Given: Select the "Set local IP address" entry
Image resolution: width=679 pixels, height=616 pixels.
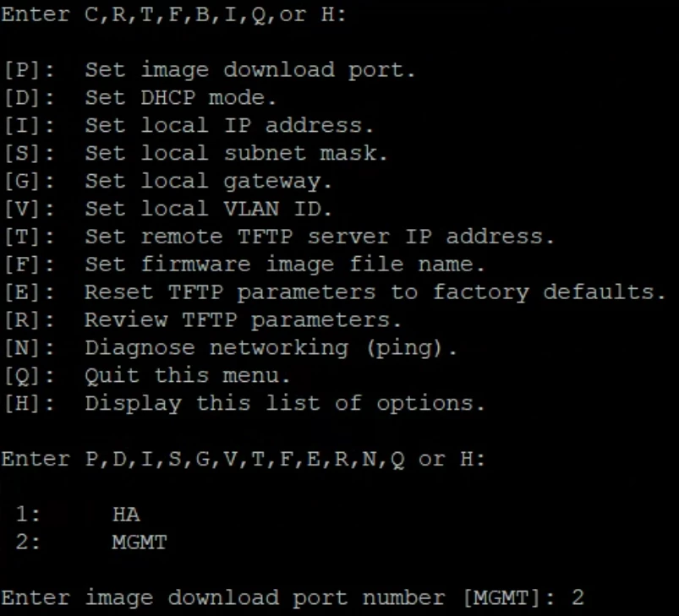Looking at the screenshot, I should point(228,126).
